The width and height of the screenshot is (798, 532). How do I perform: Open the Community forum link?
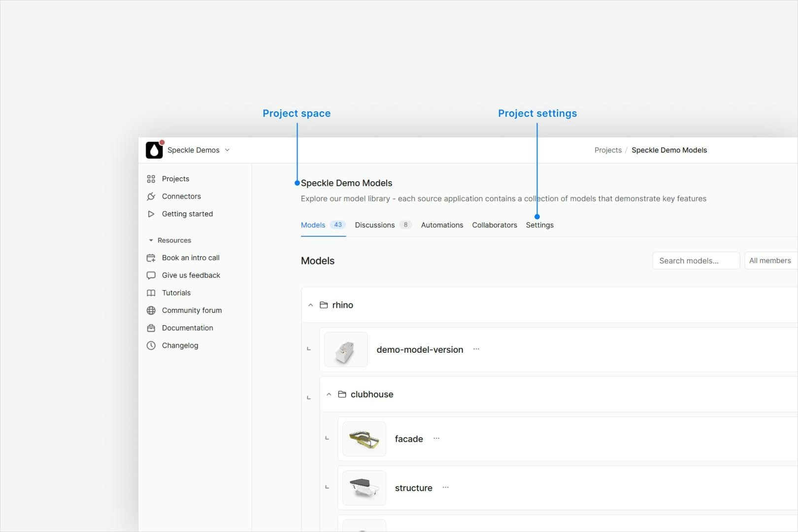[x=192, y=310]
